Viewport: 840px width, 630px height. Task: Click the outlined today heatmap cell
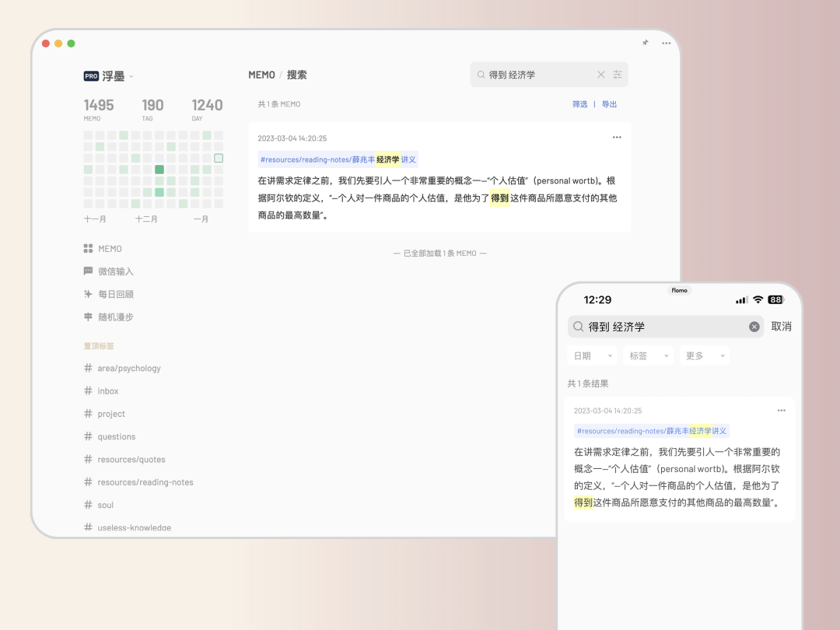click(x=219, y=158)
